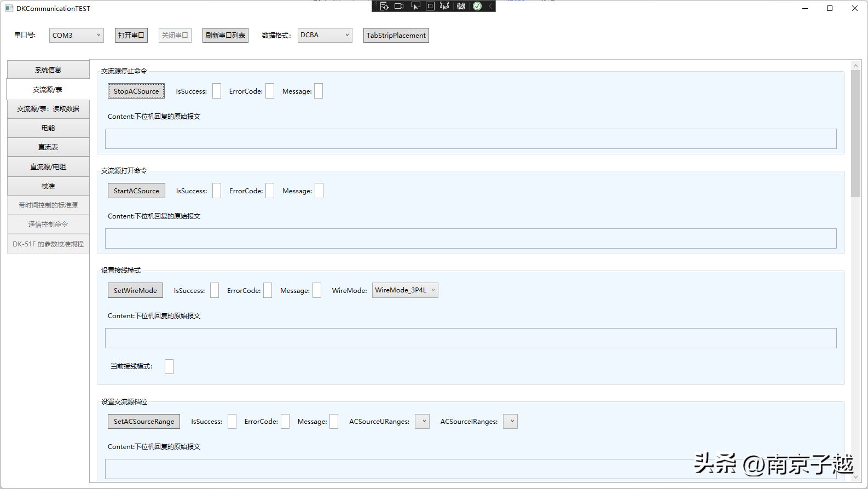The height and width of the screenshot is (489, 868).
Task: Click the 数据格式: label
Action: (276, 36)
